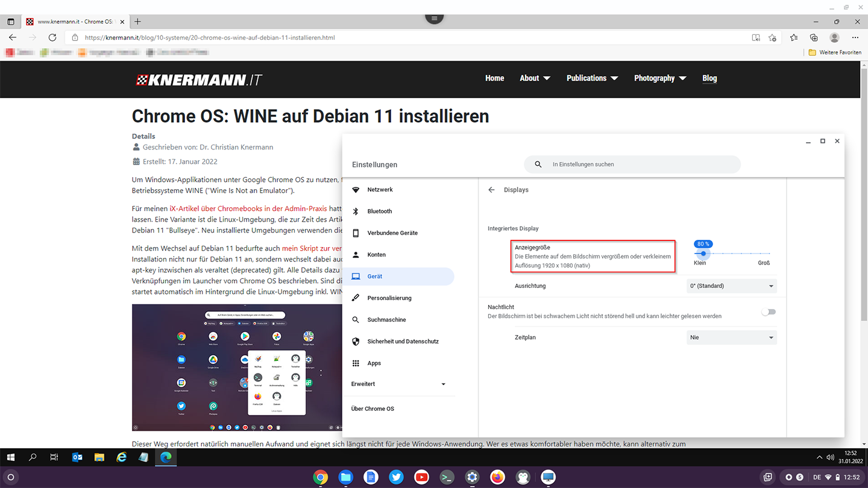Viewport: 868px width, 488px height.
Task: Open the Windows Start menu
Action: click(11, 457)
